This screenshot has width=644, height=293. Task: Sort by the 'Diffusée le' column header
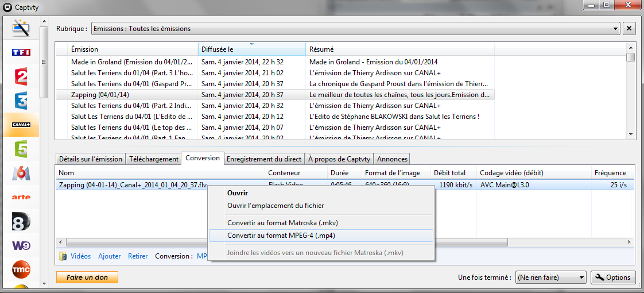(x=252, y=49)
